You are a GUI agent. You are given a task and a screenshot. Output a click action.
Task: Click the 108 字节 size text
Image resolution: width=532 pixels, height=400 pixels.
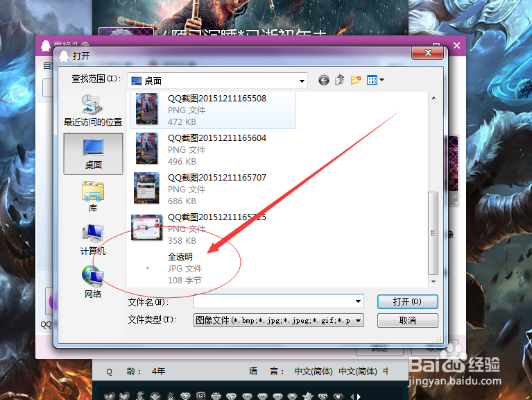tap(185, 281)
